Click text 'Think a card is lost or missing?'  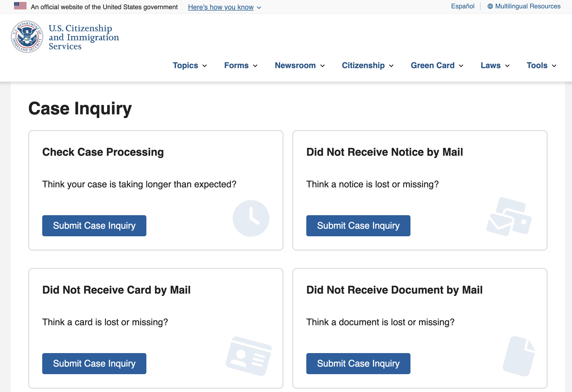pos(105,322)
